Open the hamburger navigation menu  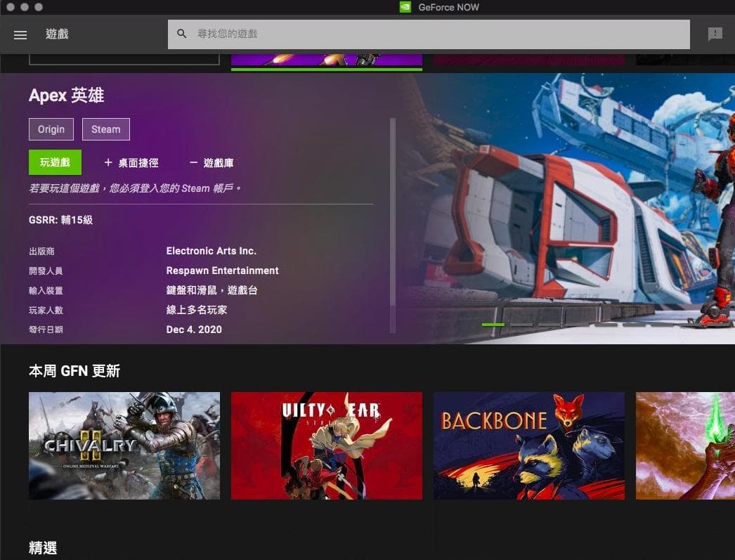tap(20, 34)
